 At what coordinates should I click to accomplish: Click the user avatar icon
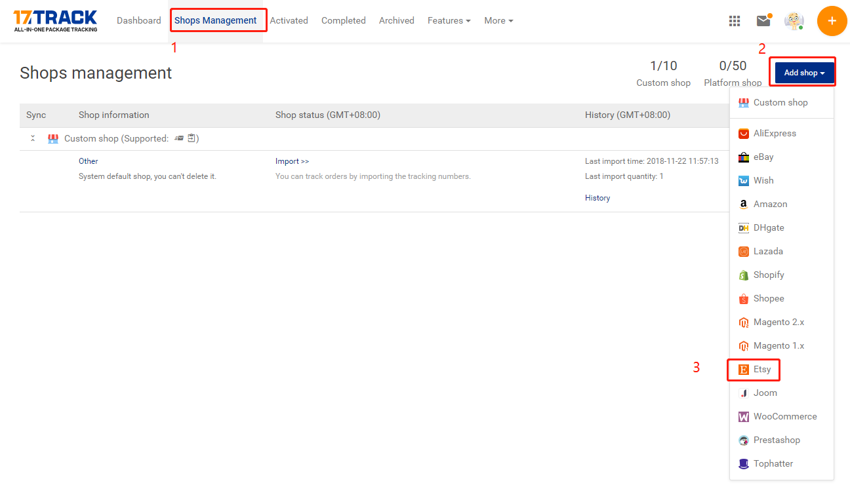pyautogui.click(x=794, y=21)
